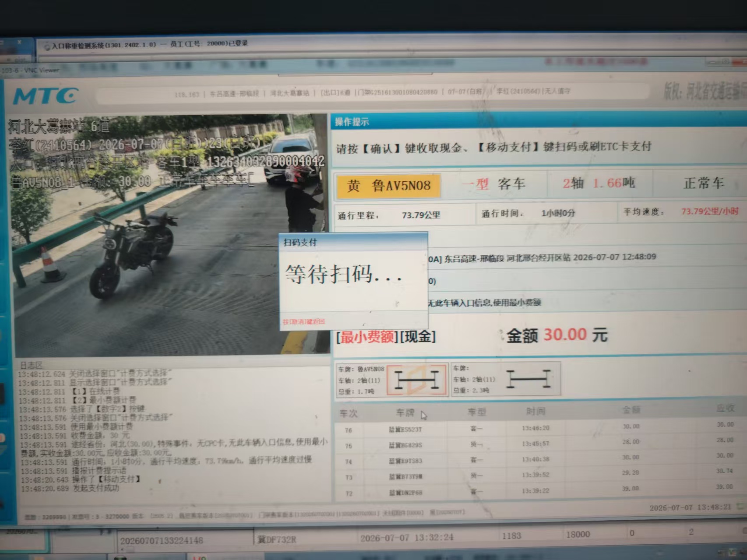The width and height of the screenshot is (747, 560).
Task: Click vehicle number 72 in the table
Action: pyautogui.click(x=349, y=493)
